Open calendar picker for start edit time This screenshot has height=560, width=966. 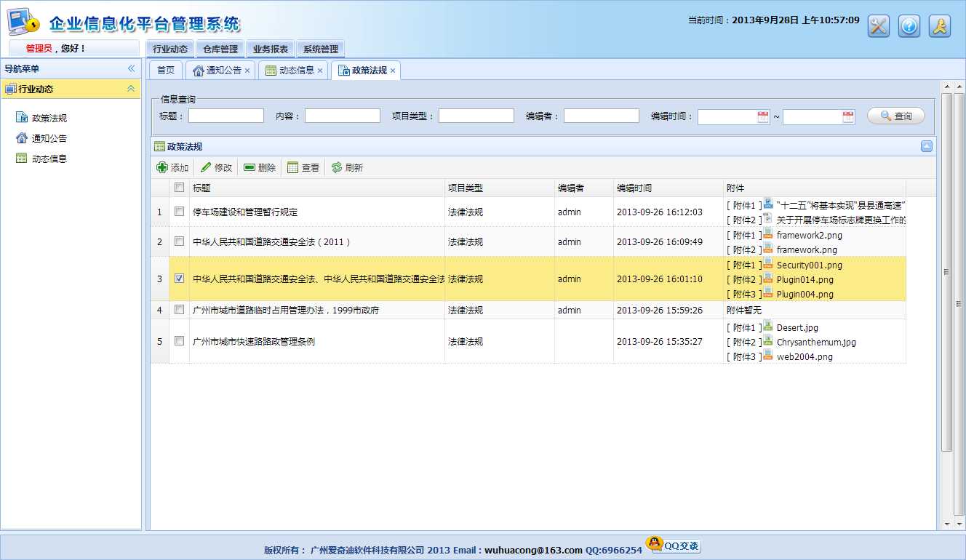coord(763,116)
